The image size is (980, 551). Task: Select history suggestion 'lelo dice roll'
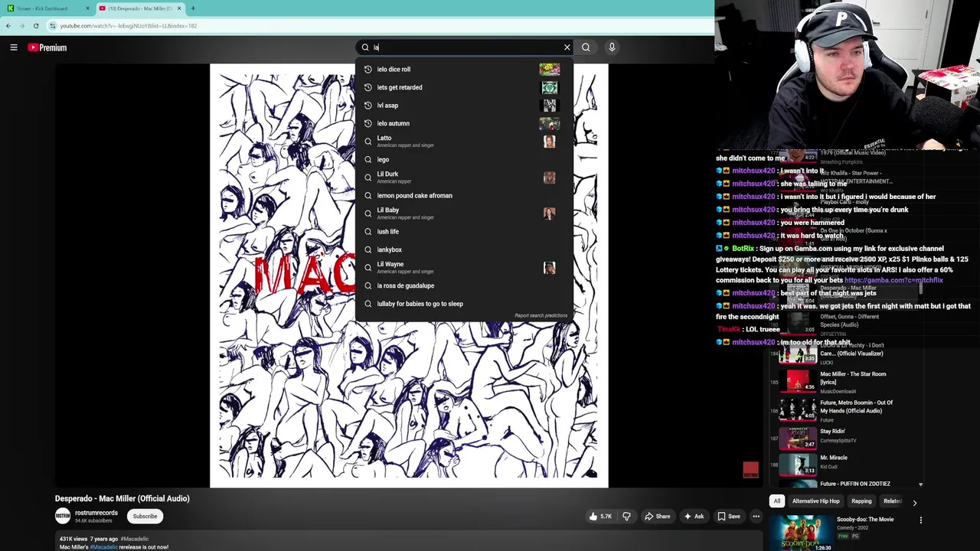[464, 70]
